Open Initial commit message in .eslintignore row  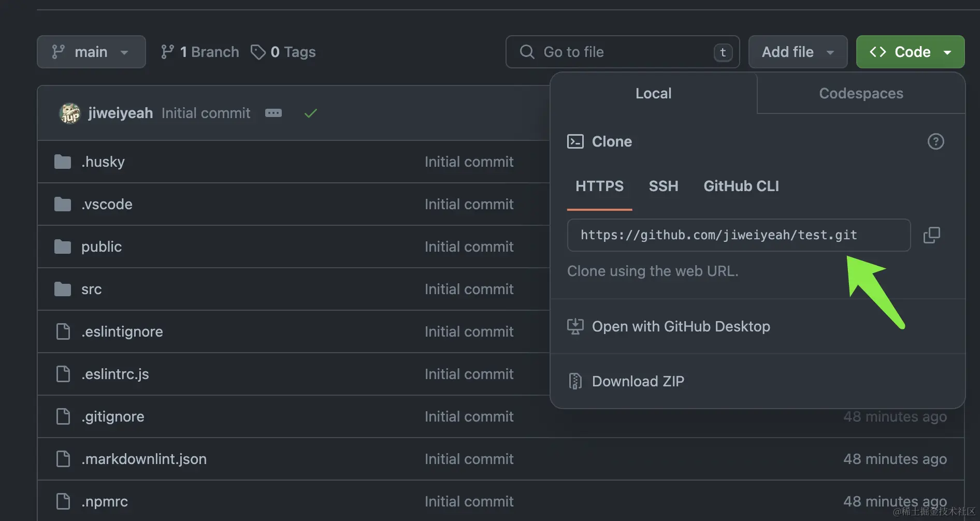click(469, 331)
